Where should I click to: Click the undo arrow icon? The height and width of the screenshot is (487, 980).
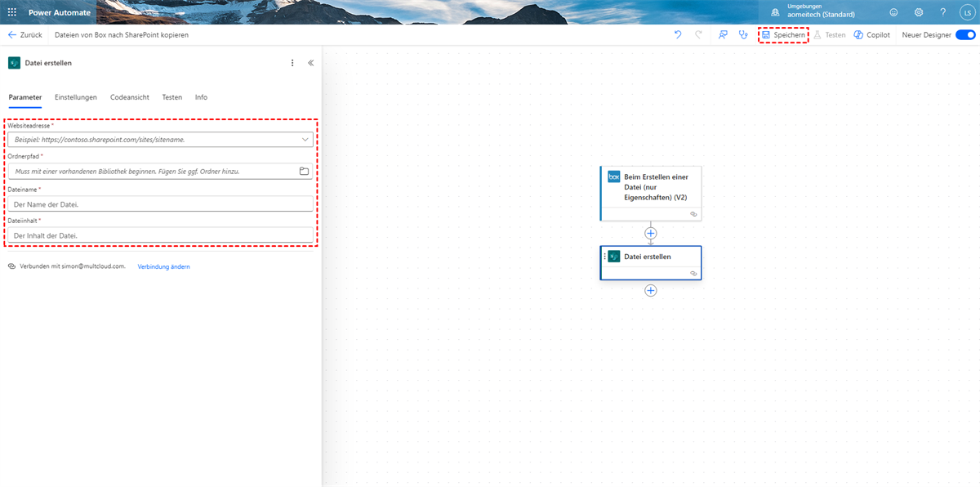point(678,35)
